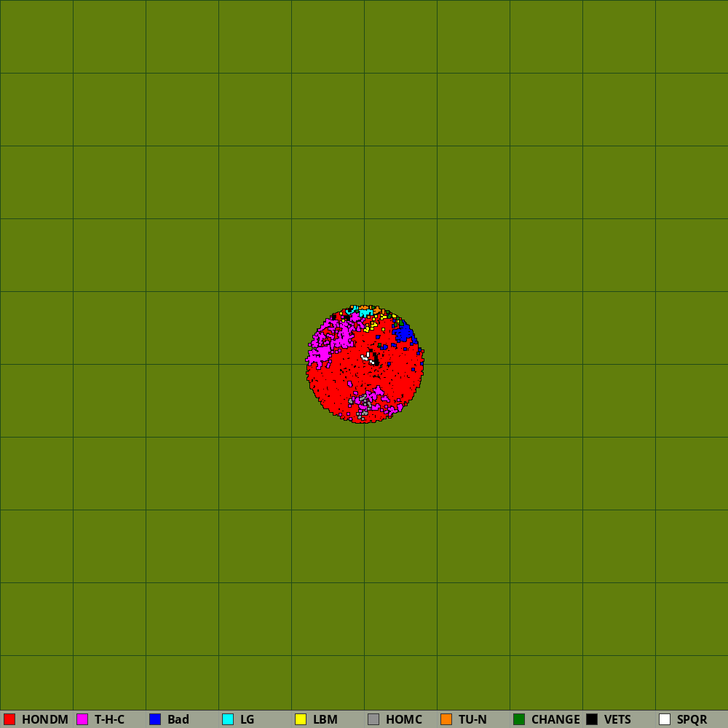
Task: Select the black VETS legend swatch
Action: pyautogui.click(x=592, y=719)
